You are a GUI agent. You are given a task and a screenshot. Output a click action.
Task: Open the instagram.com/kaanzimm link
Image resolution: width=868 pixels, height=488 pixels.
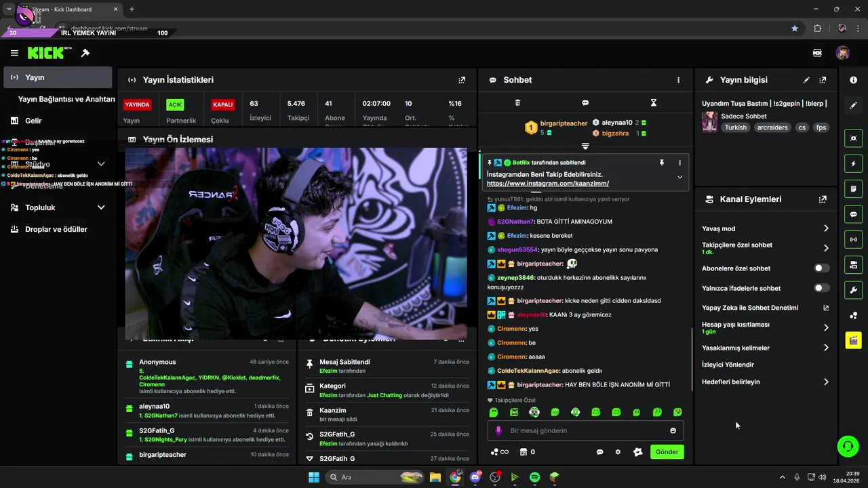(x=548, y=184)
